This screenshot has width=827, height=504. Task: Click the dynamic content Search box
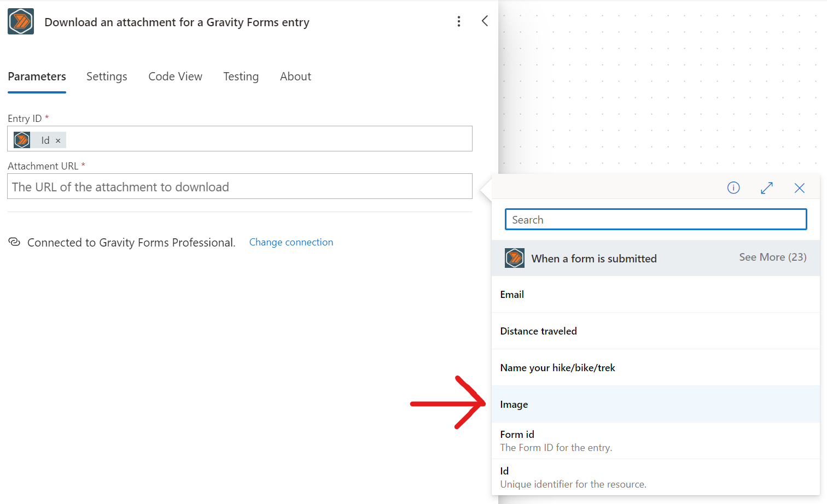coord(656,219)
